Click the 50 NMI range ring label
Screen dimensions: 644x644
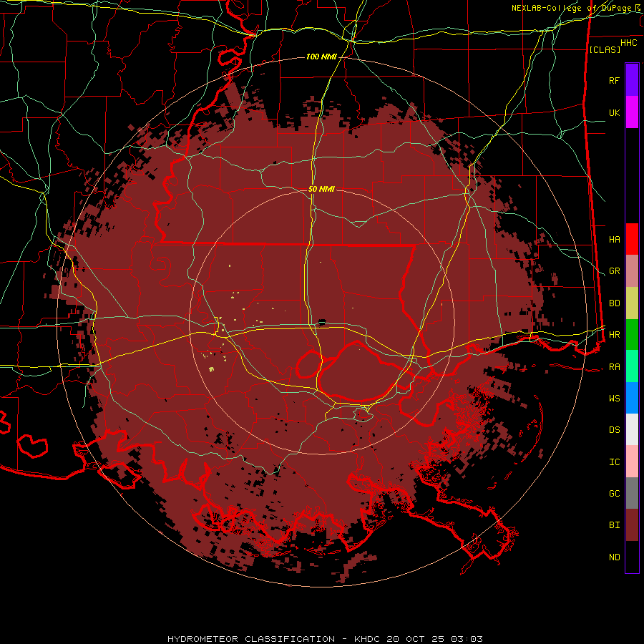tap(321, 189)
